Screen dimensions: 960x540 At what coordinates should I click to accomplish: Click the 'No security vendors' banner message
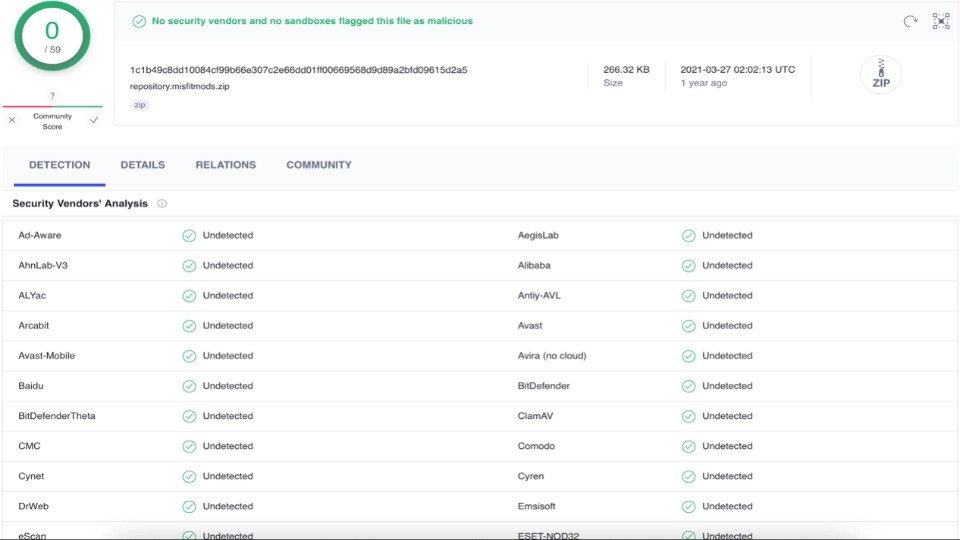[x=312, y=21]
